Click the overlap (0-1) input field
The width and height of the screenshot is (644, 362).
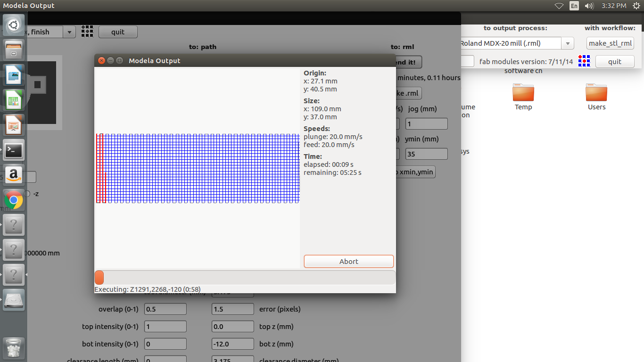click(165, 309)
